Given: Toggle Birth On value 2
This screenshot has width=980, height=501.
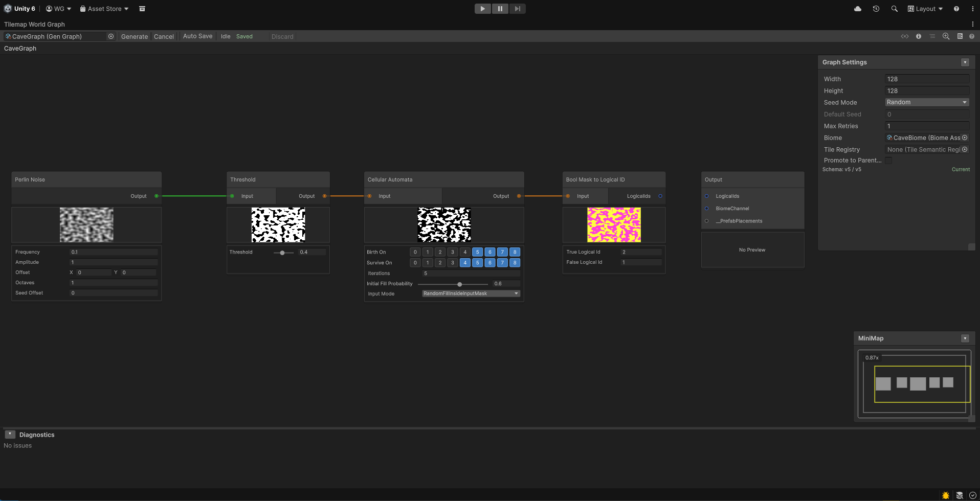Looking at the screenshot, I should (440, 252).
